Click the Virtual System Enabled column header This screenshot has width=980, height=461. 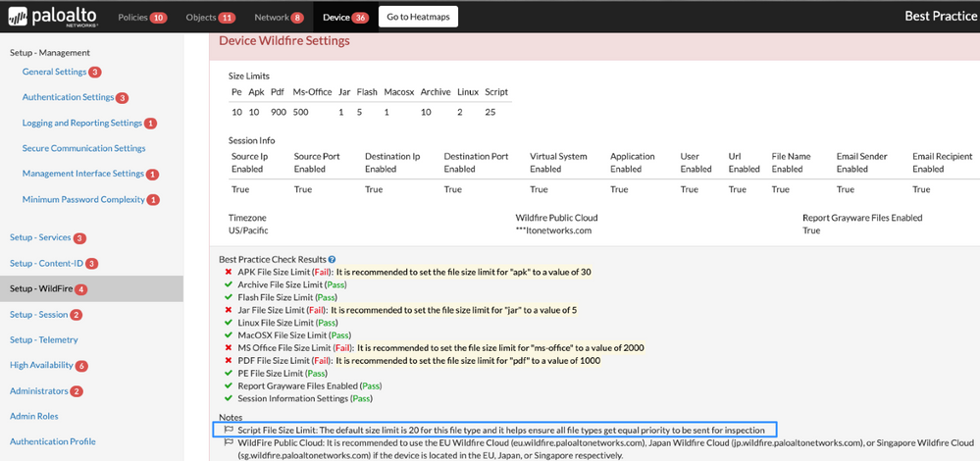tap(557, 163)
